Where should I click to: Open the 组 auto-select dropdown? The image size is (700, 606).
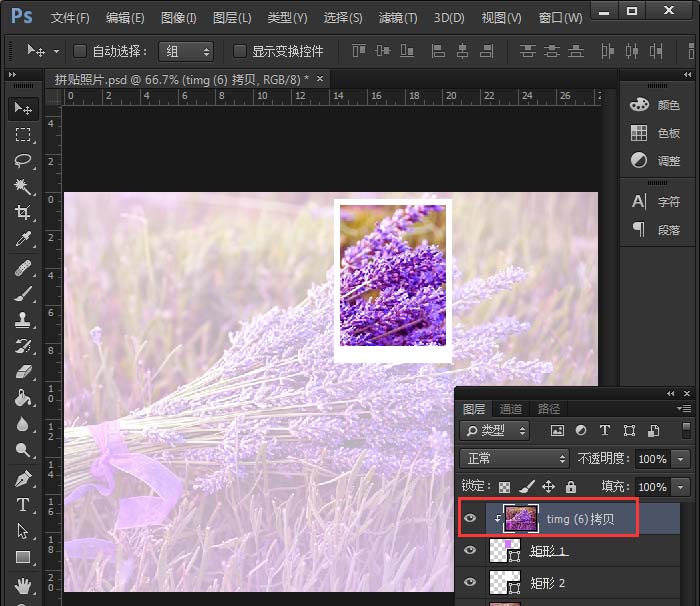tap(187, 51)
